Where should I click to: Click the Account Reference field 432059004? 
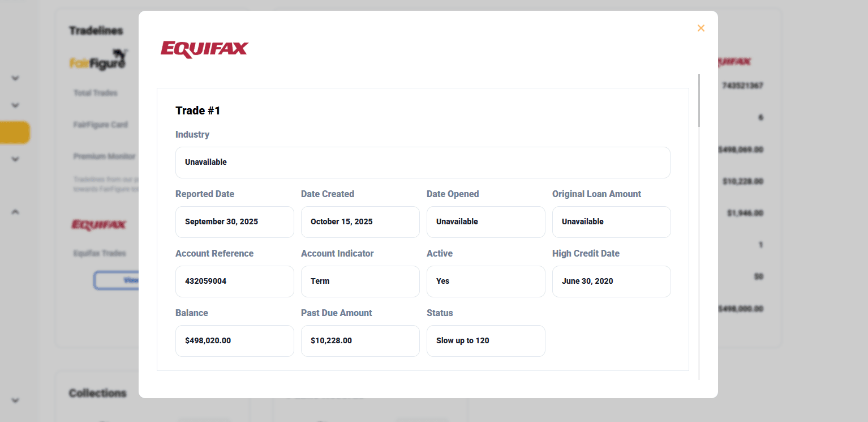[234, 281]
